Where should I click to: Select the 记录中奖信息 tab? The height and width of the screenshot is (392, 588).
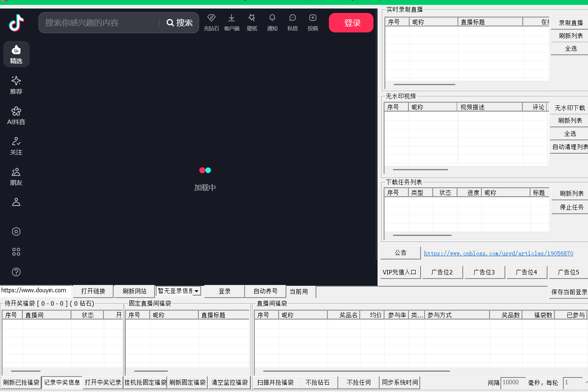(62, 382)
